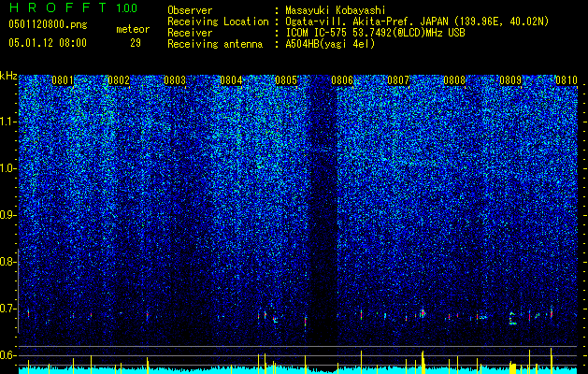Screen dimensions: 588x374
Task: Click the Receiving antenna label
Action: click(x=215, y=44)
